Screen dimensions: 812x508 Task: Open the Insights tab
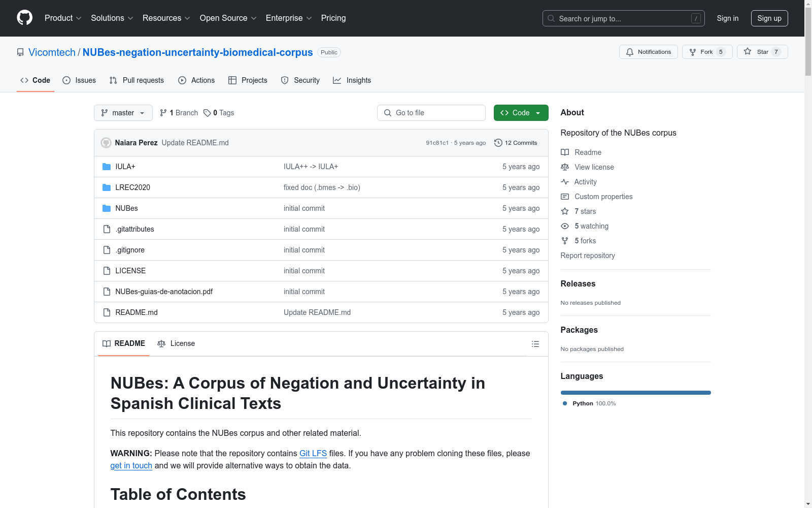pyautogui.click(x=352, y=80)
